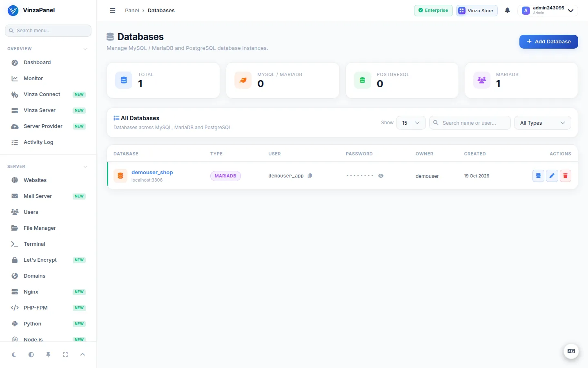Click the MARIADB type badge
Image resolution: width=588 pixels, height=368 pixels.
[225, 176]
